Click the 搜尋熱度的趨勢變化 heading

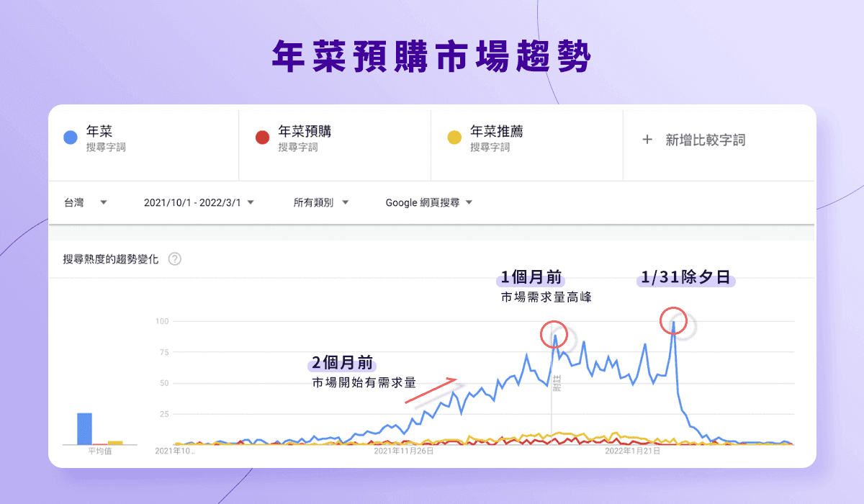[x=111, y=259]
